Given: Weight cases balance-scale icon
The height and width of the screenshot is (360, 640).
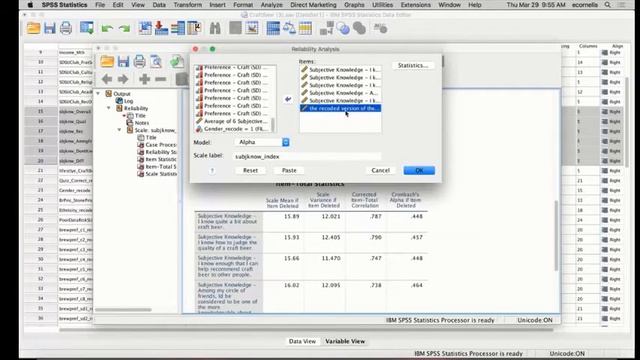Looking at the screenshot, I should [289, 29].
